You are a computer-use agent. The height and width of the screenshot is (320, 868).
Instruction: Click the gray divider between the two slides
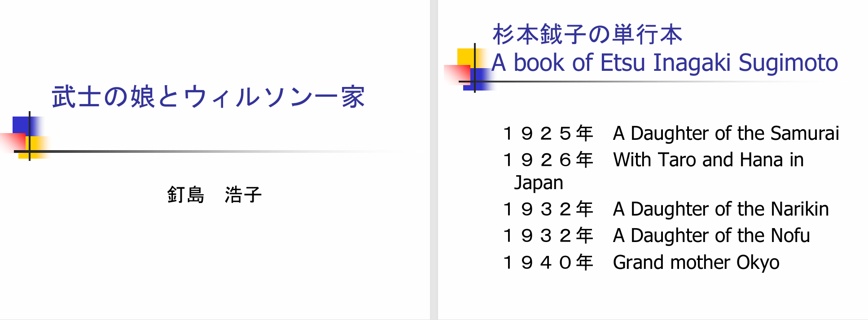coord(434,160)
